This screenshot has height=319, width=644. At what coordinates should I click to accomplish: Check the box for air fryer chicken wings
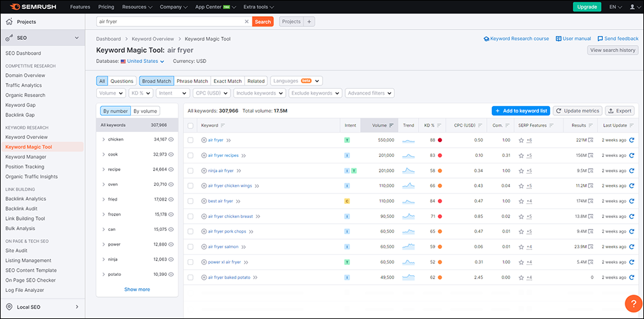point(191,186)
